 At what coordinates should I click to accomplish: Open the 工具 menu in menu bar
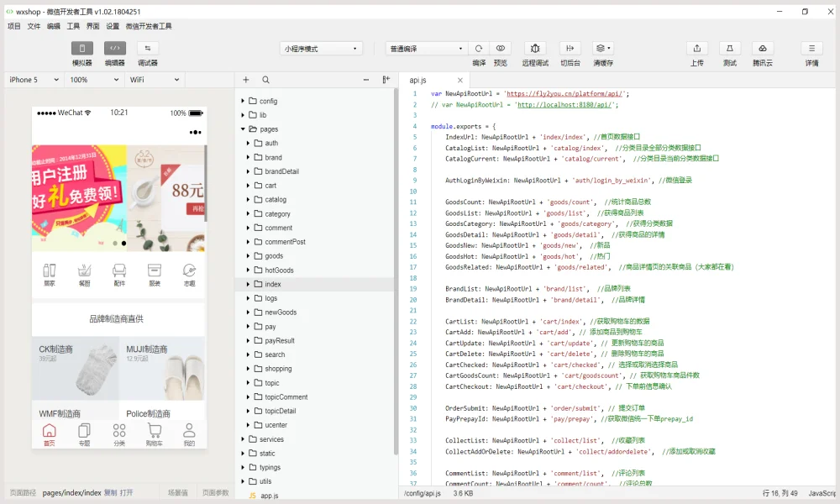73,26
